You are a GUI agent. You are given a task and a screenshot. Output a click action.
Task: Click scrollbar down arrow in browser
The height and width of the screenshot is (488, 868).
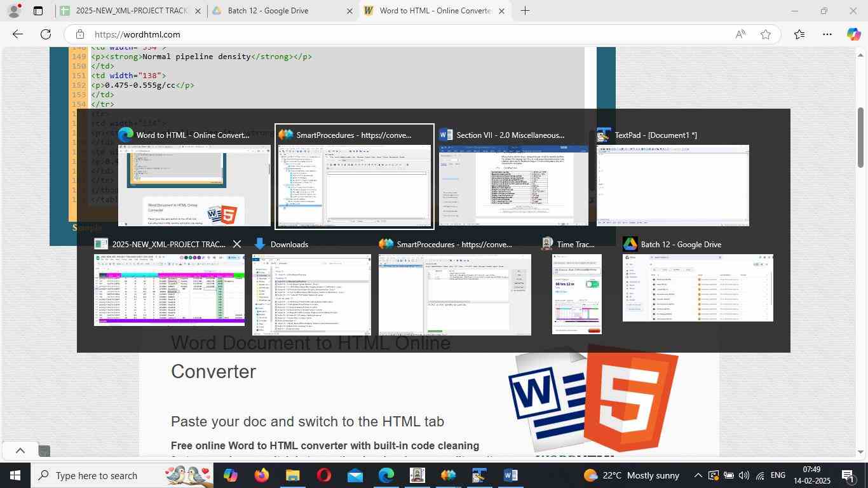tap(861, 452)
